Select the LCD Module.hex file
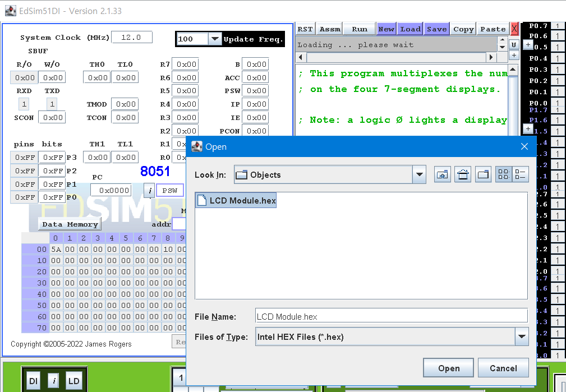This screenshot has height=392, width=566. click(x=236, y=200)
